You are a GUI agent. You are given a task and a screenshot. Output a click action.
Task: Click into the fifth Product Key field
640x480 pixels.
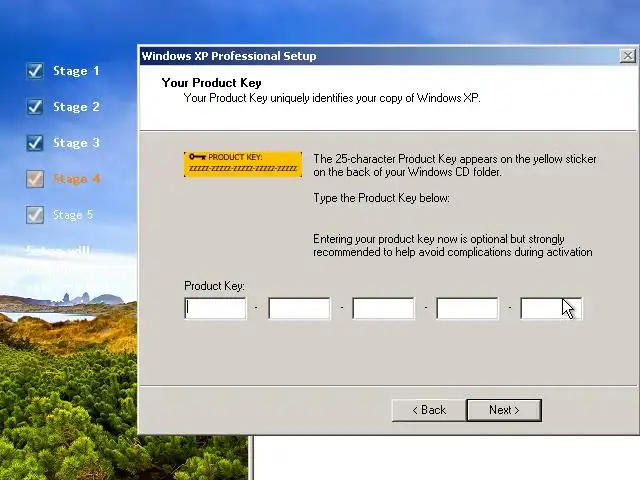(551, 308)
